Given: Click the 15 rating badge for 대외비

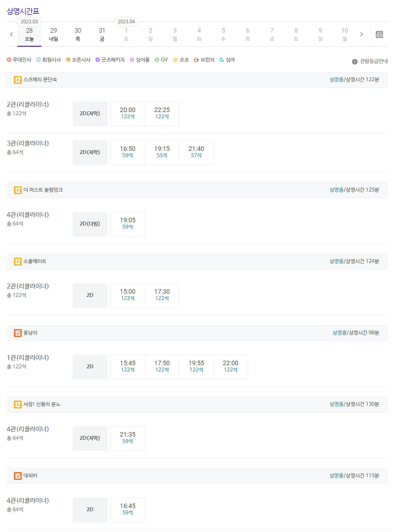Looking at the screenshot, I should point(18,476).
